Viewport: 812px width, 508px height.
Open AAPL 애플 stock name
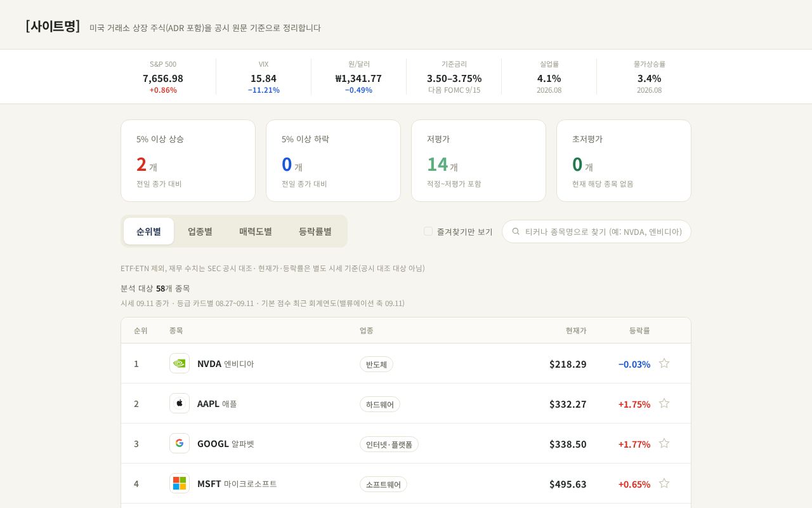pos(217,404)
